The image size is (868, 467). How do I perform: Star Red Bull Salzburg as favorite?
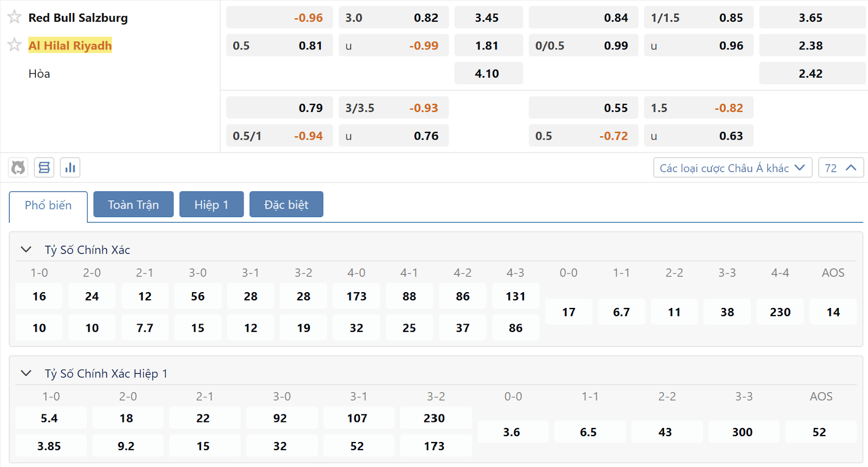click(15, 17)
